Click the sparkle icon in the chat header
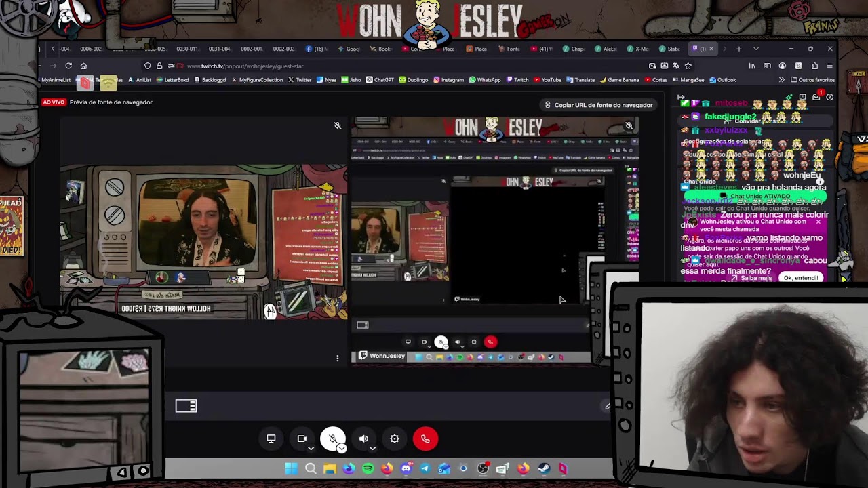The image size is (868, 488). tap(788, 97)
